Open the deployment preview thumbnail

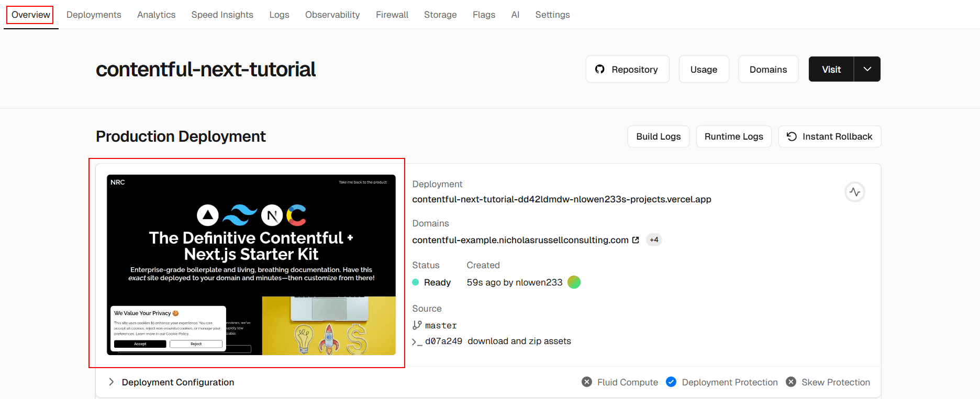[251, 265]
